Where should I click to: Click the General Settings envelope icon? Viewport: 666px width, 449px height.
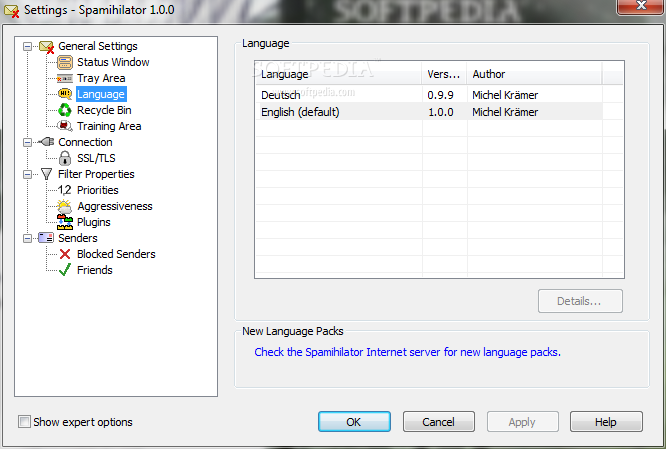point(46,46)
